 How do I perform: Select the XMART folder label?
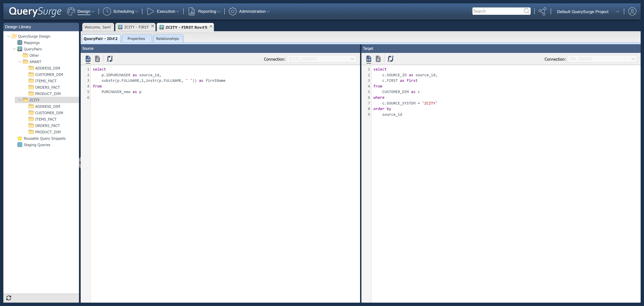click(x=35, y=62)
